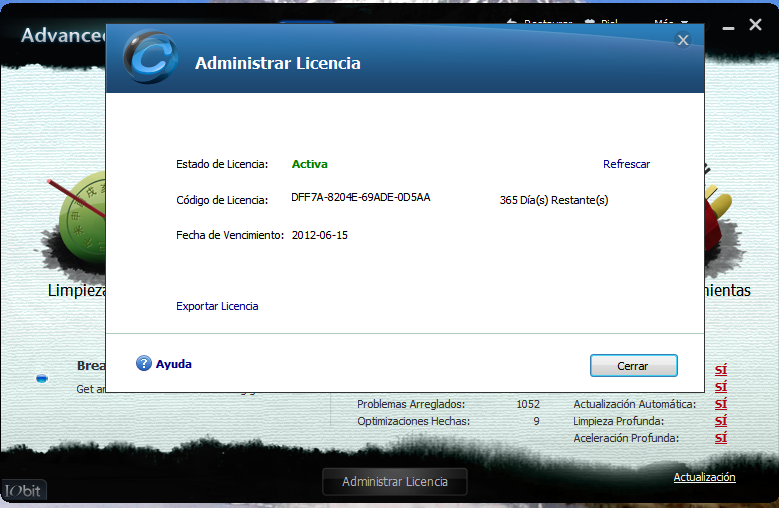Image resolution: width=779 pixels, height=508 pixels.
Task: Click the Exportar Licencia link
Action: [x=217, y=306]
